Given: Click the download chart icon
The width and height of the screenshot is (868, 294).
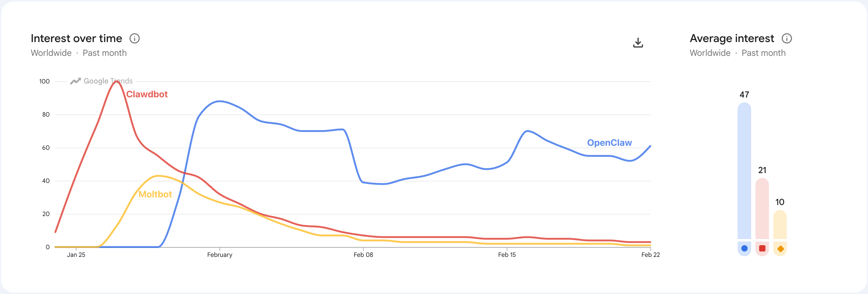Looking at the screenshot, I should [x=638, y=43].
